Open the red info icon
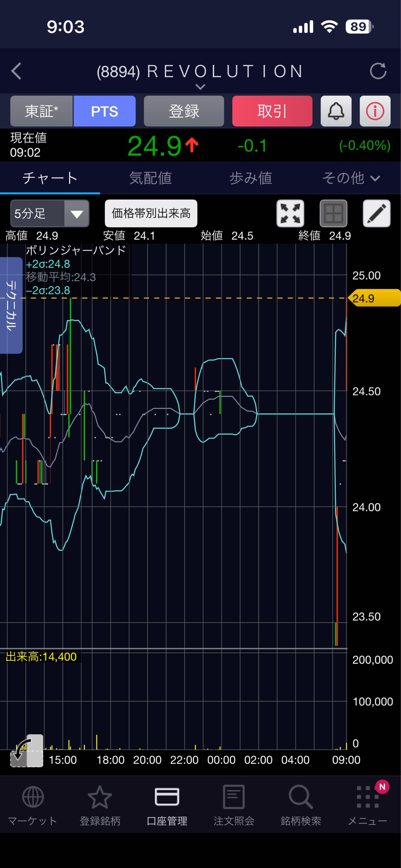This screenshot has height=868, width=401. coord(375,111)
